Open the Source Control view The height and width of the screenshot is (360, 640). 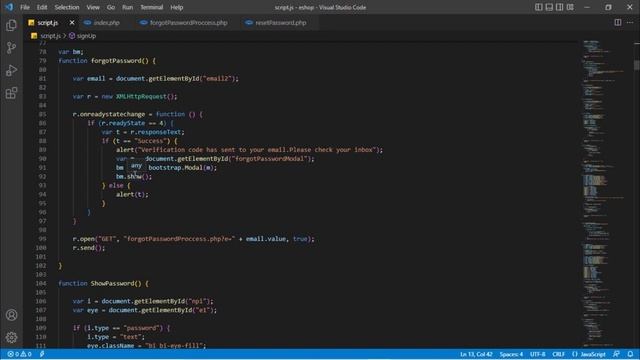click(11, 48)
